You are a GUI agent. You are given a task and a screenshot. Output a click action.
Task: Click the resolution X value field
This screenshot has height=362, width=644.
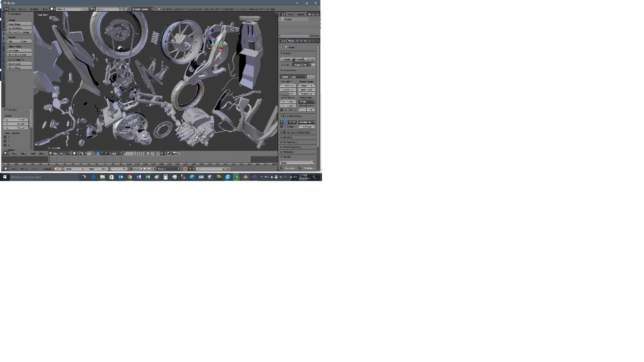(x=288, y=86)
